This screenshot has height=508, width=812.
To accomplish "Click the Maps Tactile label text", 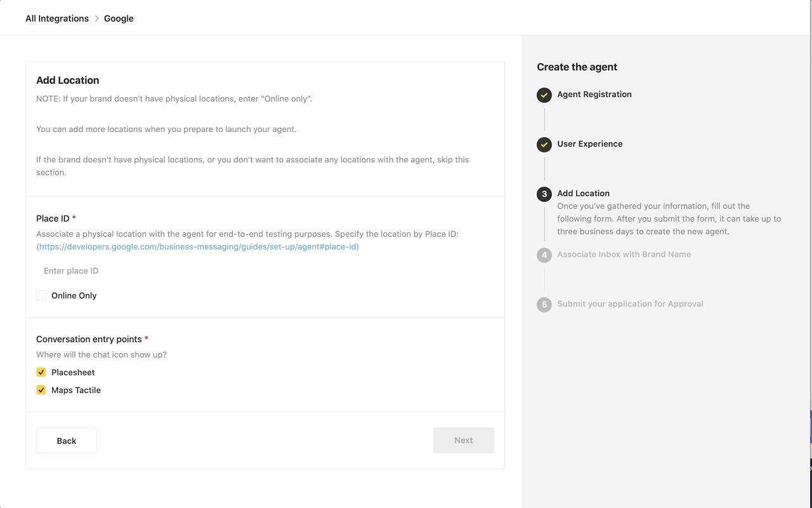I will click(76, 390).
